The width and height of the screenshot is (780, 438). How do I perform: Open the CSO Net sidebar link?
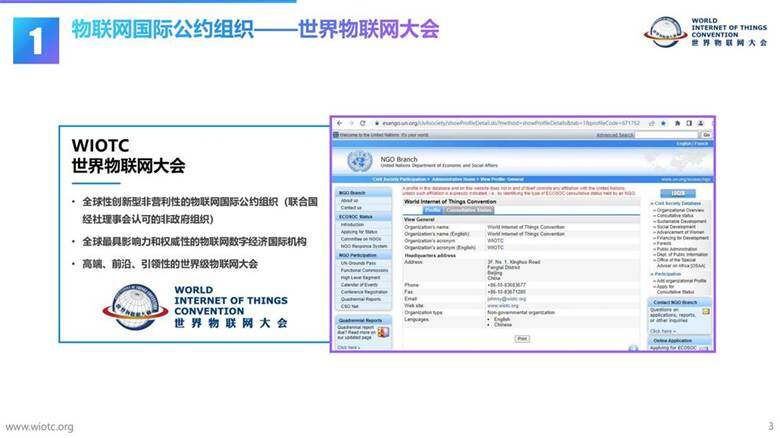click(x=349, y=306)
